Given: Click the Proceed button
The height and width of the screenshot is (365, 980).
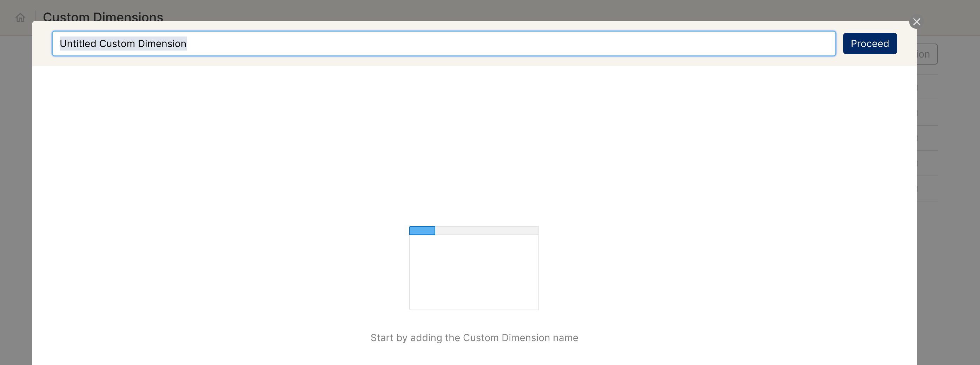Looking at the screenshot, I should tap(870, 44).
